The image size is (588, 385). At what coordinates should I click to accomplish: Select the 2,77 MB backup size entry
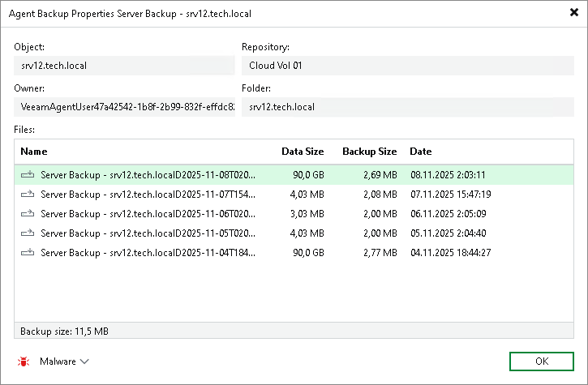(x=380, y=252)
